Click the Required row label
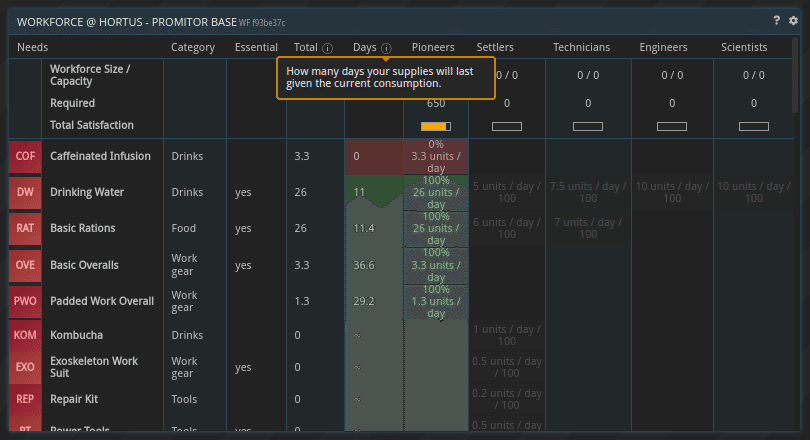Viewport: 810px width, 440px height. (x=72, y=103)
